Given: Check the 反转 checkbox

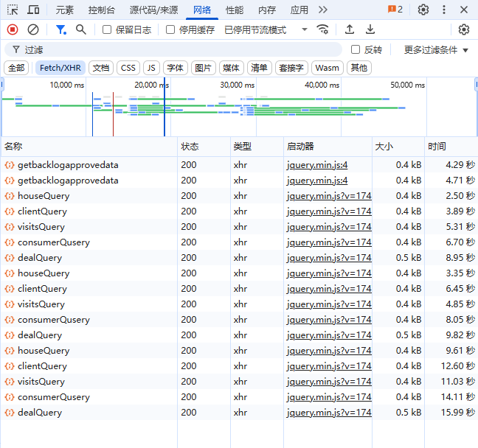Looking at the screenshot, I should (356, 49).
